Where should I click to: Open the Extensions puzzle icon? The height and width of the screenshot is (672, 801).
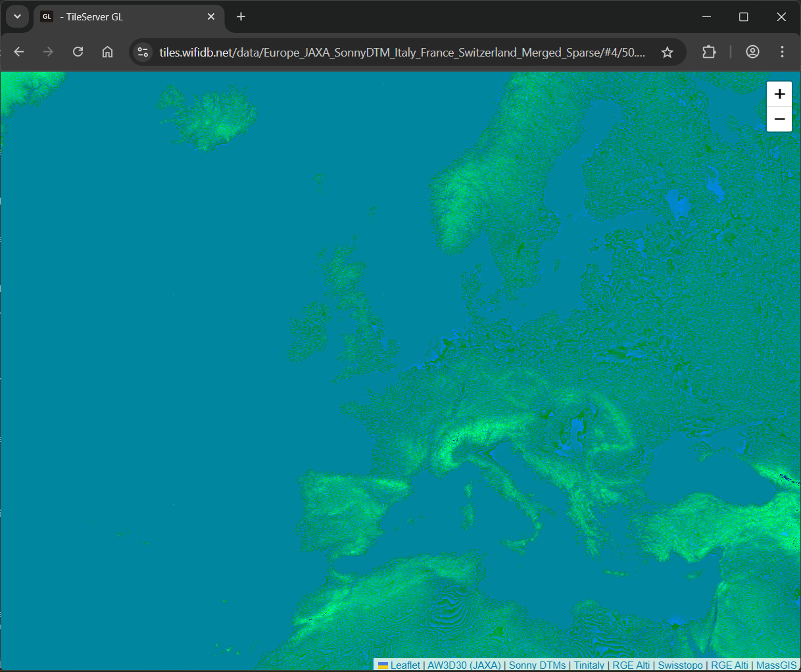click(x=709, y=52)
